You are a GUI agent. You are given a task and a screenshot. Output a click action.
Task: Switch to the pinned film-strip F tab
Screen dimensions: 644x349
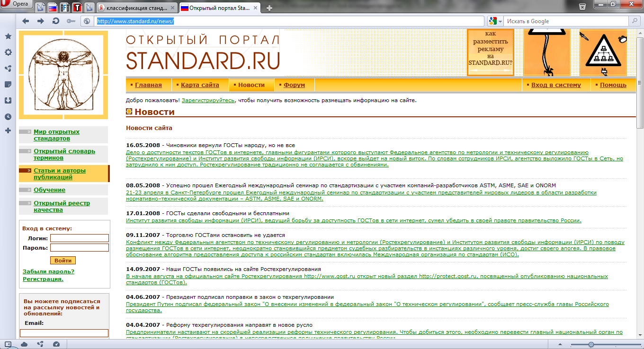point(65,8)
